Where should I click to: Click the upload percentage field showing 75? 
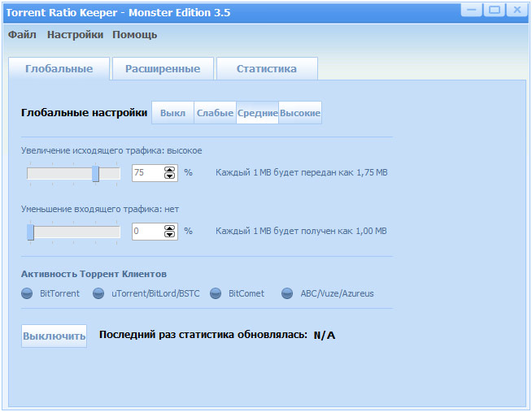coord(146,173)
